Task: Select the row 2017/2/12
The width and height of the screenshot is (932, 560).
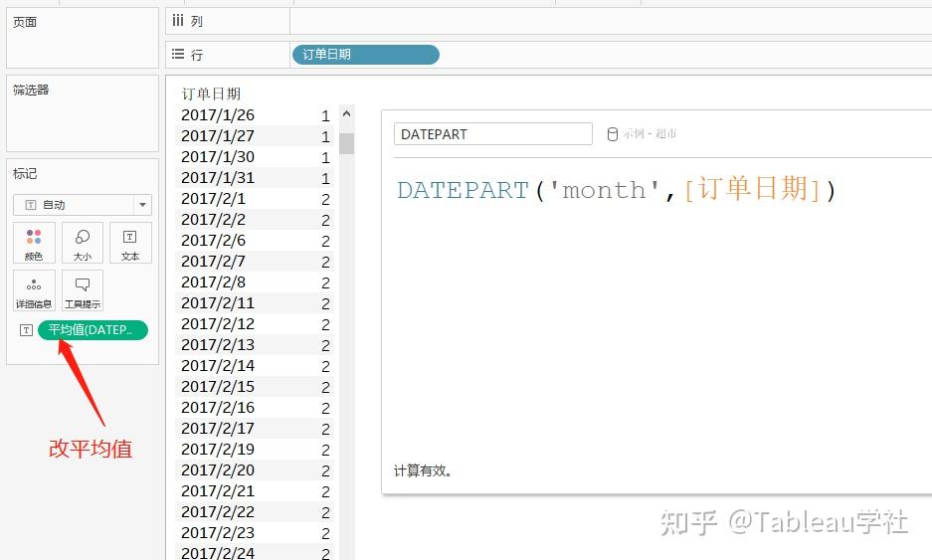Action: pos(255,323)
